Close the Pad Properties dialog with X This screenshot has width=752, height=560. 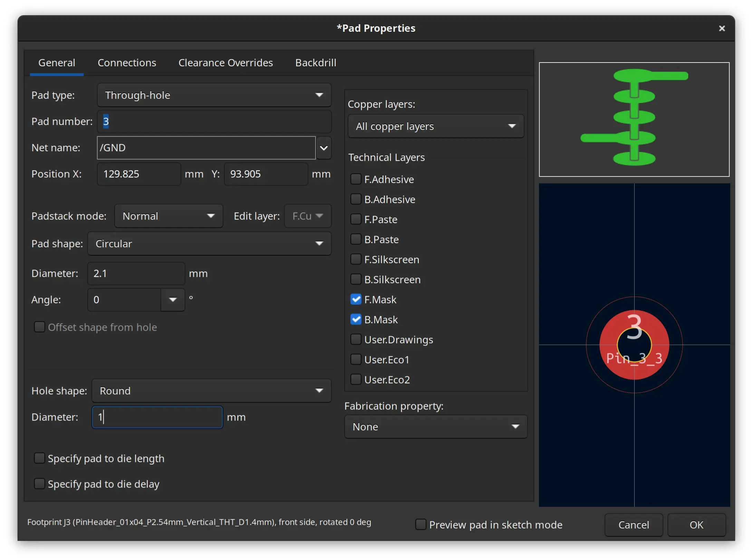[721, 28]
